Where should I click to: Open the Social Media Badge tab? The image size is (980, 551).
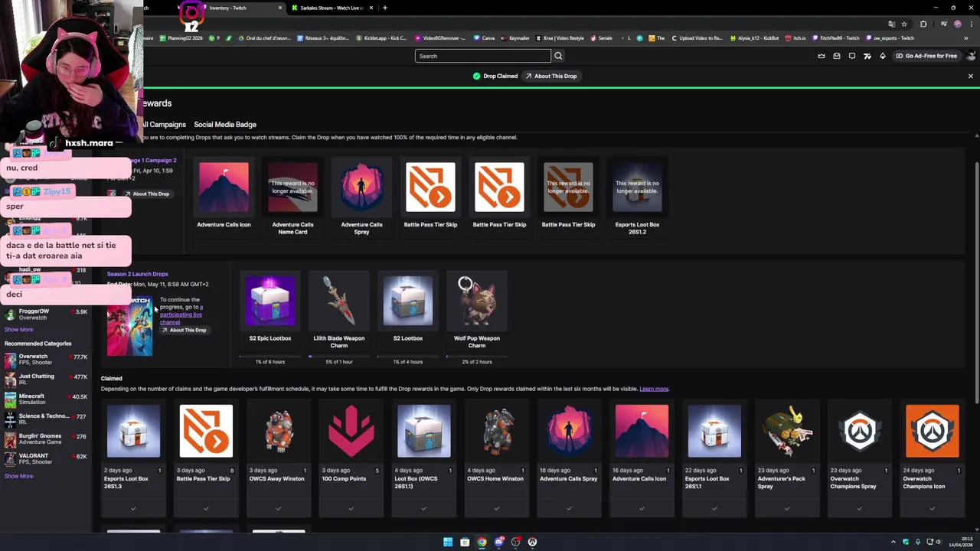click(225, 124)
